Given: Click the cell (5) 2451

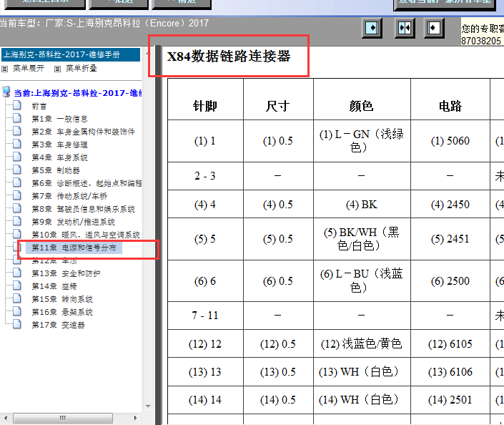Looking at the screenshot, I should (450, 239).
